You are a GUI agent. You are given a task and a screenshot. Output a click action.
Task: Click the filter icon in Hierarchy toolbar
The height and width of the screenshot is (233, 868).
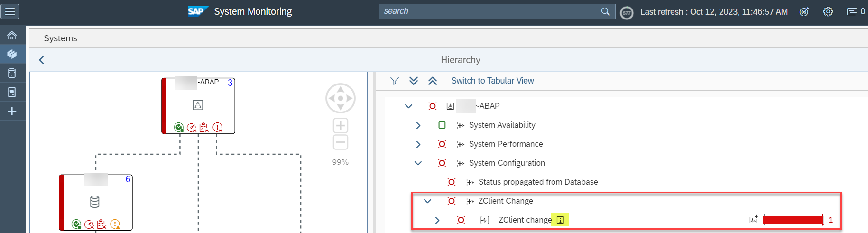[395, 81]
